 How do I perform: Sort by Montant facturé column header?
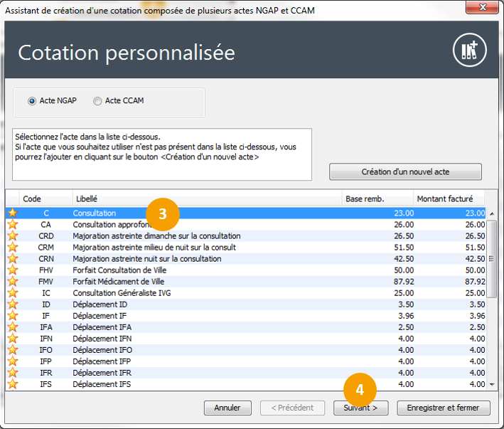coord(449,198)
